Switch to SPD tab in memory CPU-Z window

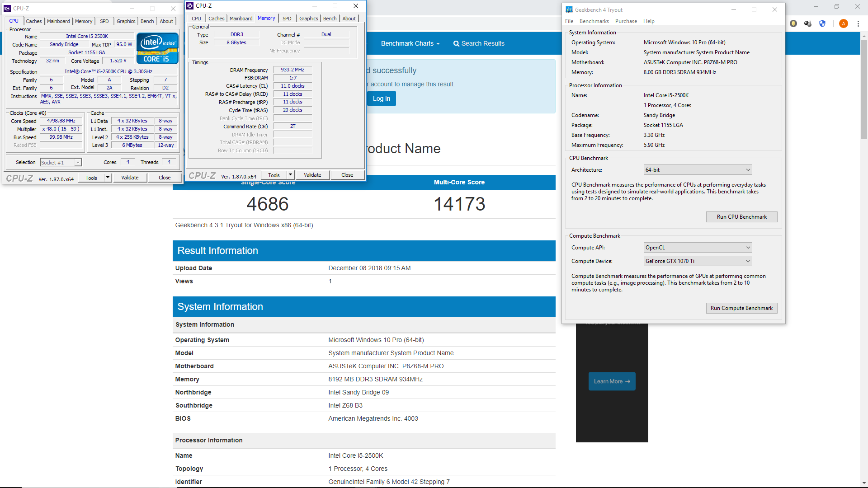287,19
